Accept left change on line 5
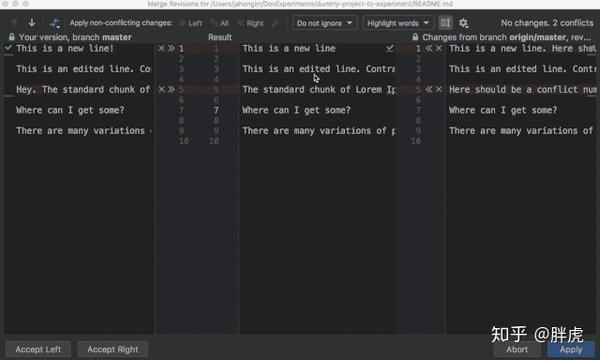Screen dimensions: 600x360 pos(171,89)
